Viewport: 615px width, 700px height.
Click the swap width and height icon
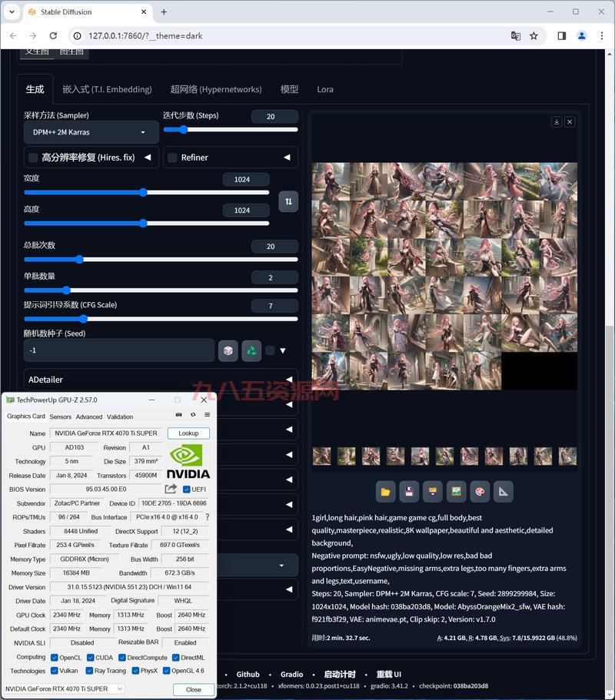tap(288, 201)
